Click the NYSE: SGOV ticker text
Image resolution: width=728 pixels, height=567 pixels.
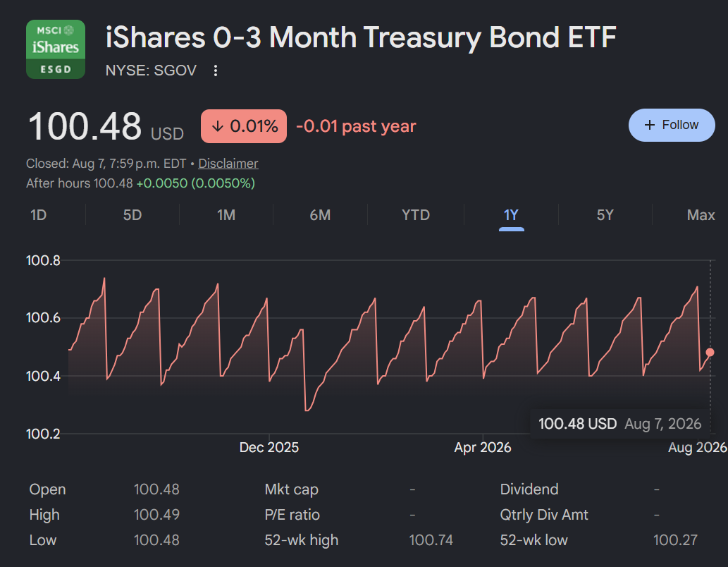click(x=151, y=71)
